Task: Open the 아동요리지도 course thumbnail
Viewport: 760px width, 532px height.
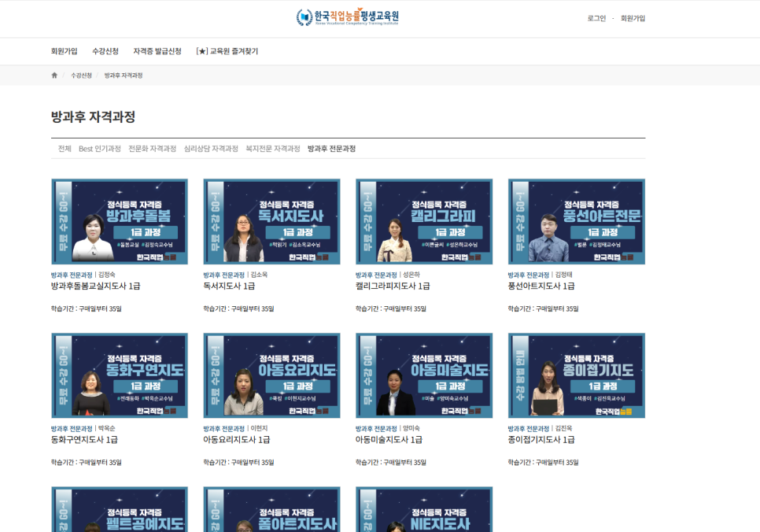Action: 272,375
